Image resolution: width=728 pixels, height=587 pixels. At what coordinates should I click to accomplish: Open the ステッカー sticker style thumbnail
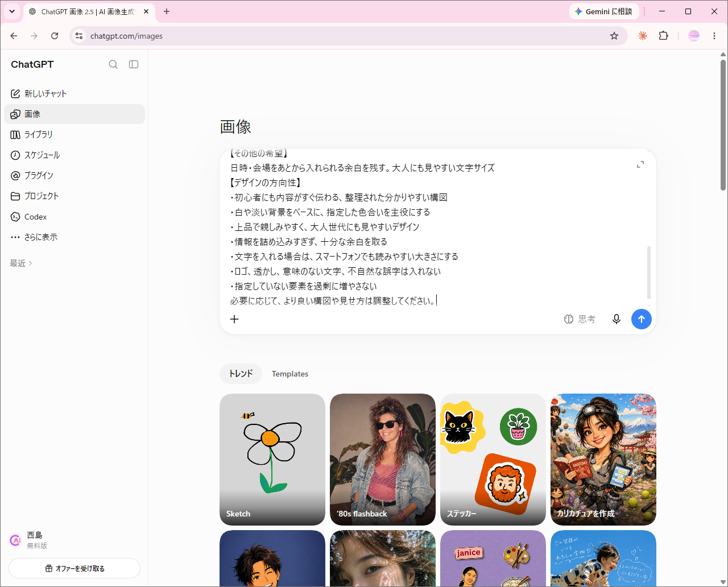tap(493, 460)
